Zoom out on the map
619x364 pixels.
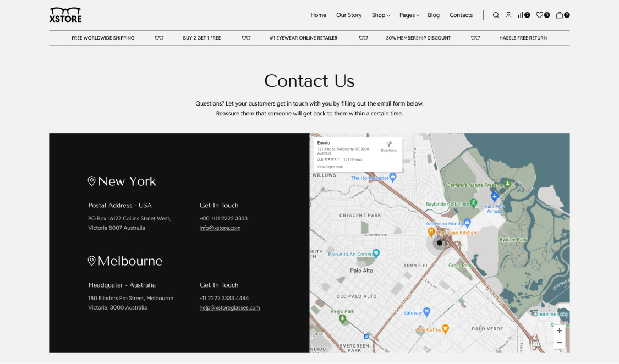[x=559, y=343]
